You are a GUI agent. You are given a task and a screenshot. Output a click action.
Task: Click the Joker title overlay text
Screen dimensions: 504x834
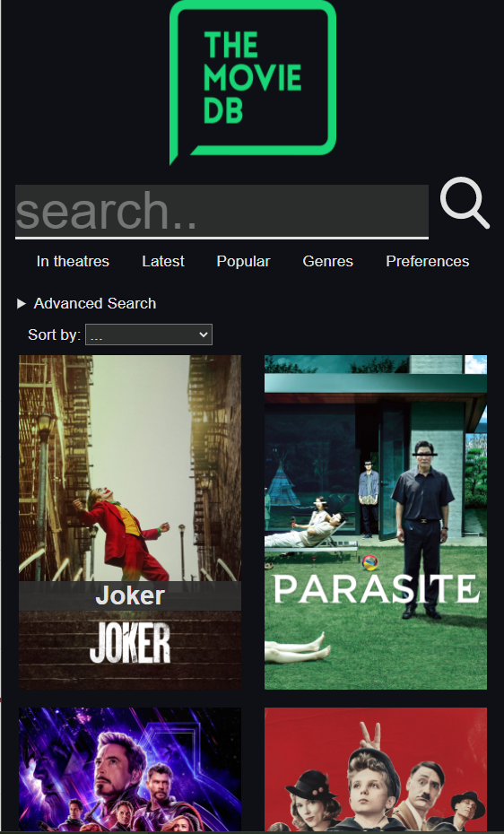point(130,595)
